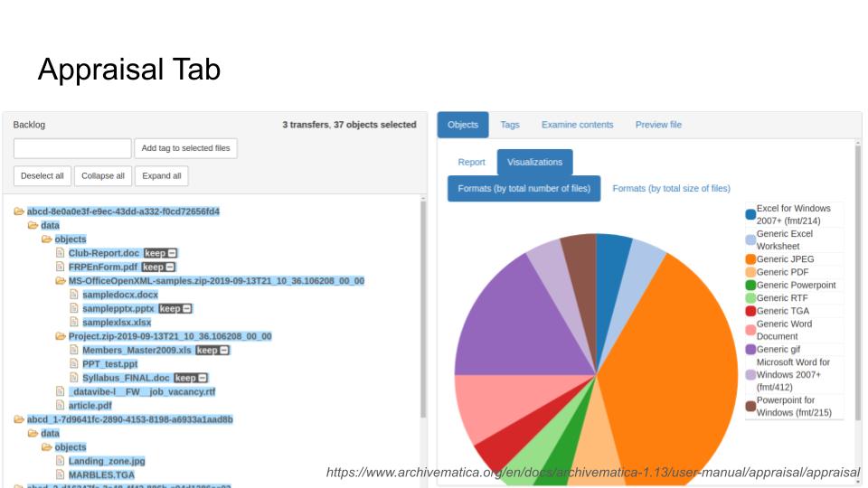
Task: Click the Generic Powerpoint legend swatch
Action: click(x=750, y=285)
